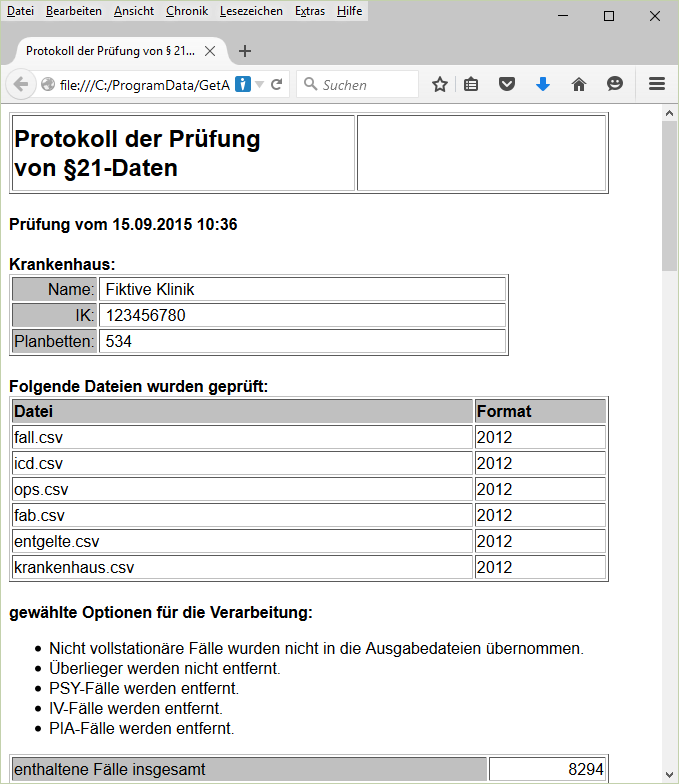This screenshot has width=679, height=784.
Task: Click the IV-Fälle werden entfernt bullet
Action: tap(136, 708)
